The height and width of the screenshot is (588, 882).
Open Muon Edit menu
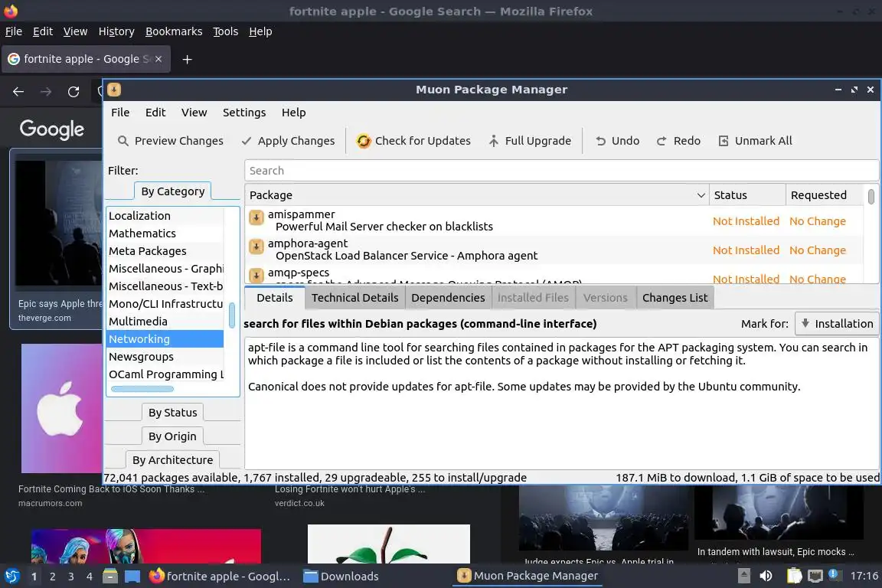tap(155, 113)
